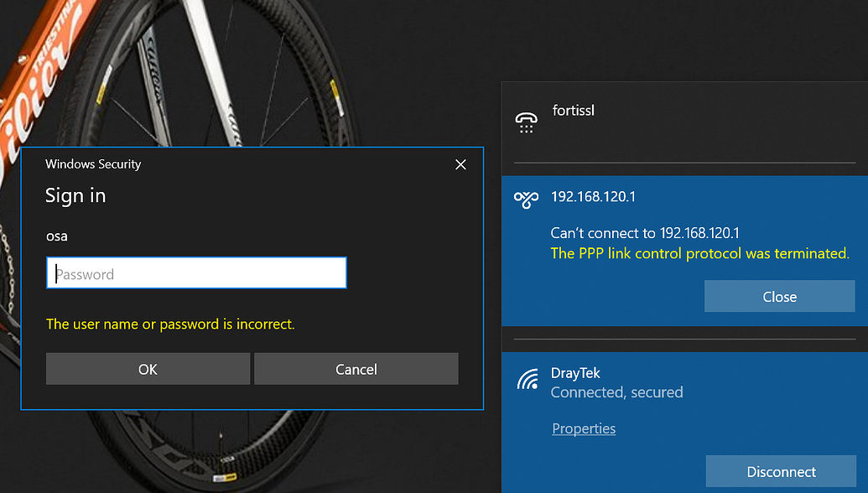Click the Windows Security title text
868x493 pixels.
pyautogui.click(x=93, y=164)
